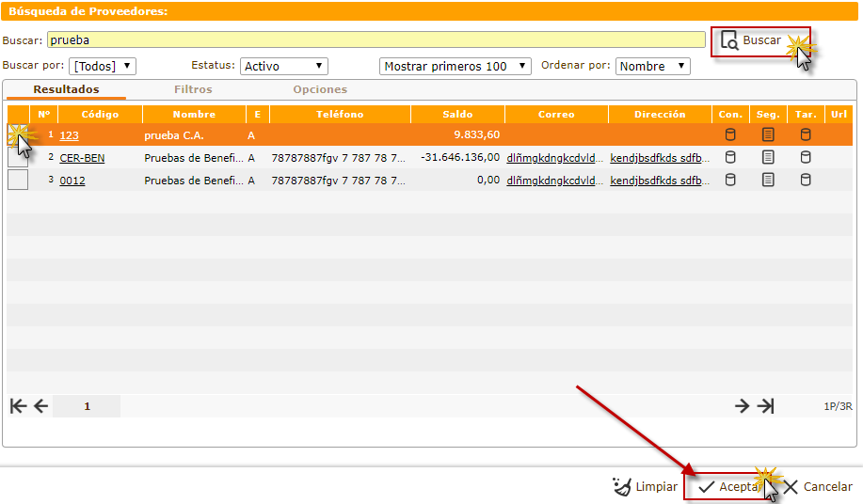Open supplier code link CER-BEN
The image size is (863, 504).
click(x=82, y=158)
